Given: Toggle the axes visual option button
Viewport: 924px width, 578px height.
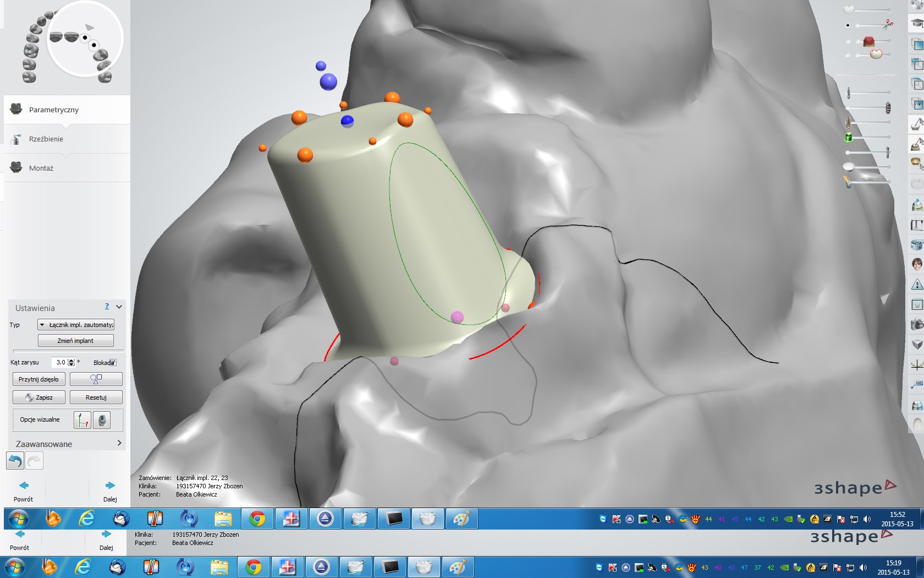Looking at the screenshot, I should click(82, 420).
